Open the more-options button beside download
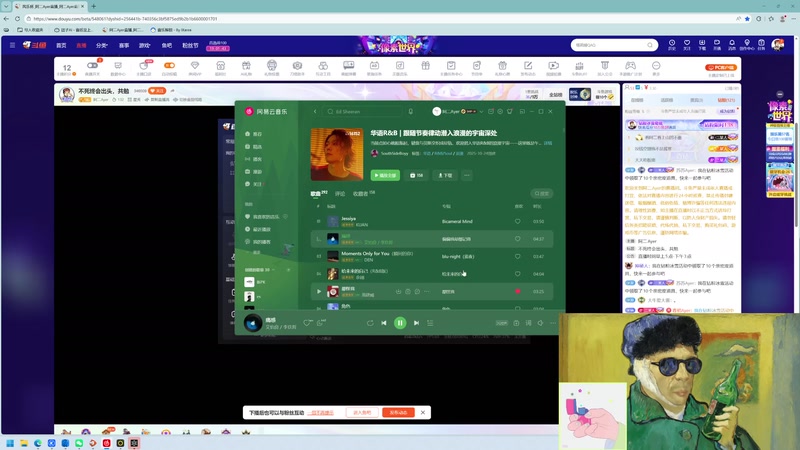Viewport: 800px width, 450px height. pos(467,175)
